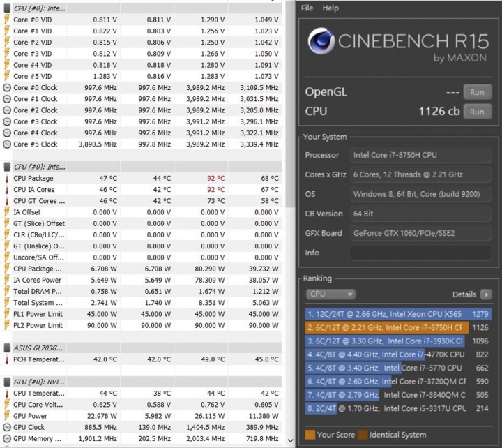Select ranking entry Intel Core i7-4770K
The image size is (502, 448).
(x=398, y=354)
